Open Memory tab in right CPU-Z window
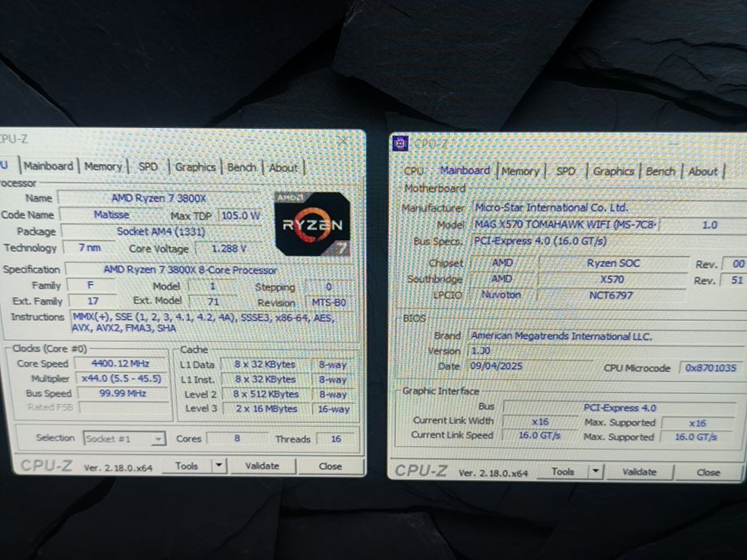This screenshot has width=747, height=560. click(x=520, y=171)
